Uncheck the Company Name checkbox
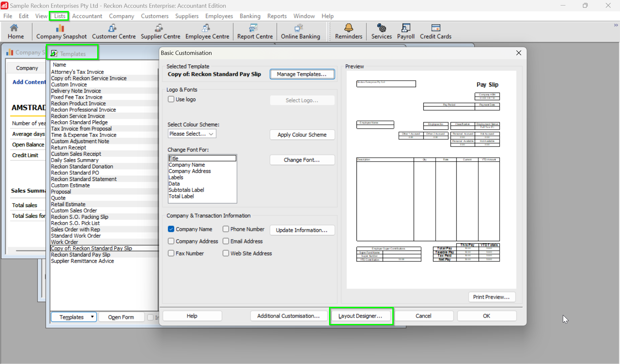The image size is (620, 364). click(x=171, y=229)
